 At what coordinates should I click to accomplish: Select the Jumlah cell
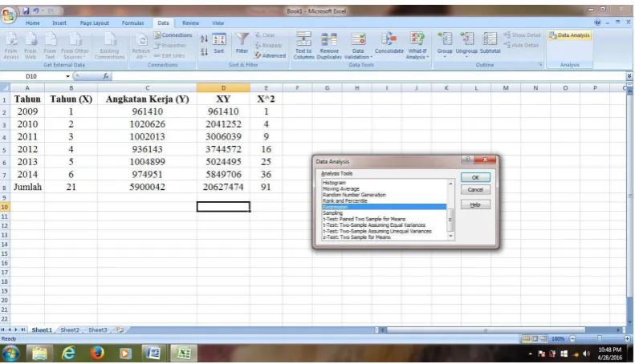(x=27, y=187)
